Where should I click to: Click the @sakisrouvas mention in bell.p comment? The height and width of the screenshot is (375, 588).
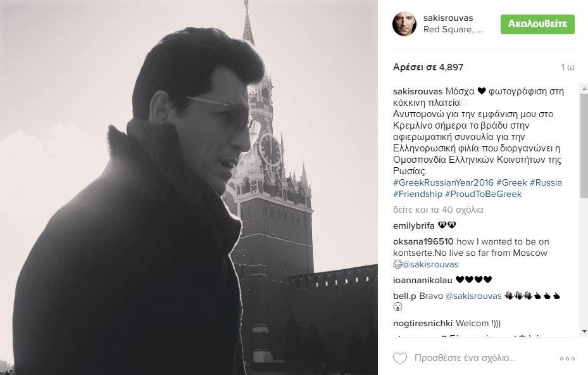pyautogui.click(x=473, y=296)
